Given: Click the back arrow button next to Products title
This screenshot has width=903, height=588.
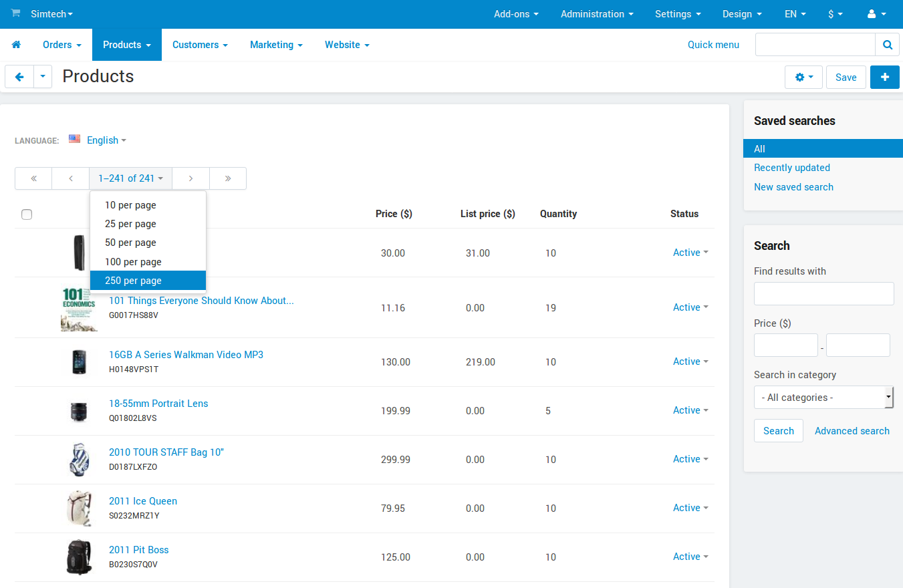Looking at the screenshot, I should coord(19,77).
